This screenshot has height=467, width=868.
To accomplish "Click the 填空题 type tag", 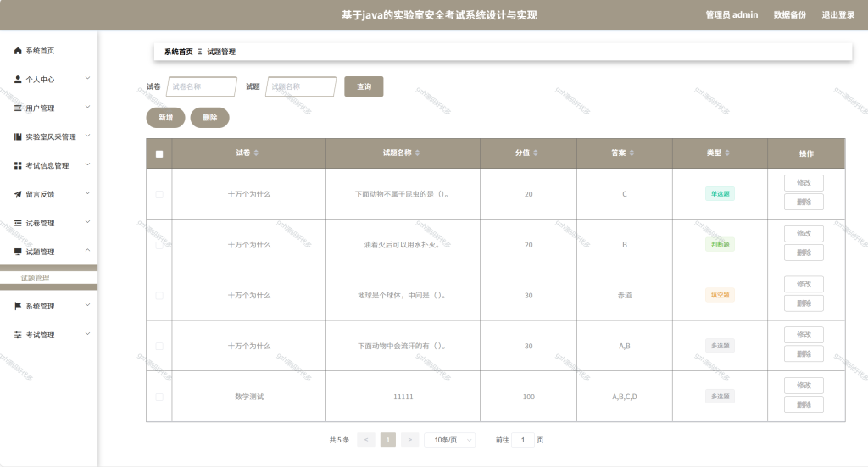I will (x=720, y=296).
